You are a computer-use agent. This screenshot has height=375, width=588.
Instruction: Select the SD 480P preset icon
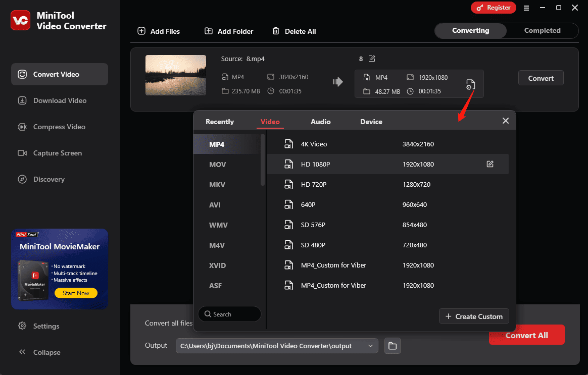288,245
